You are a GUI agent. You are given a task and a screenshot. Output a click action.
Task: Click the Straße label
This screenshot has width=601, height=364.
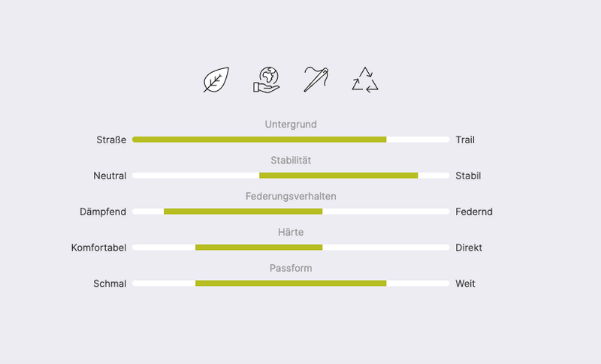point(111,140)
